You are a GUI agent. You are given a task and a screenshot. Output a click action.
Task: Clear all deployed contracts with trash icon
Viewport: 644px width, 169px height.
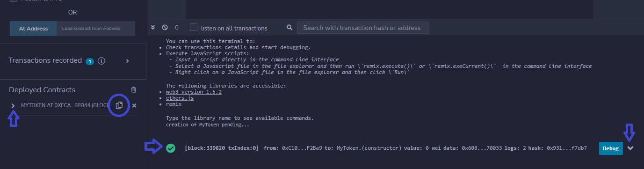click(x=134, y=90)
